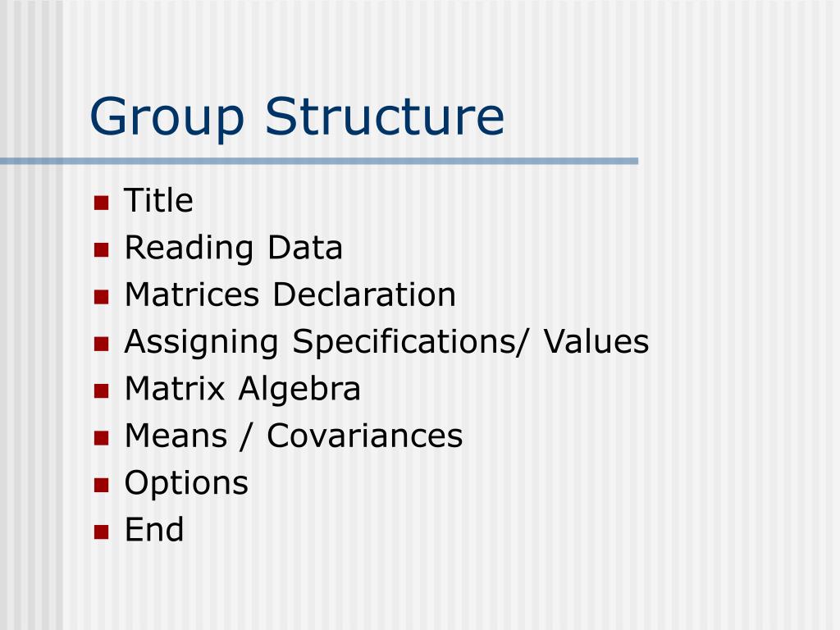Click the Assigning Specifications/ Values line

click(386, 343)
